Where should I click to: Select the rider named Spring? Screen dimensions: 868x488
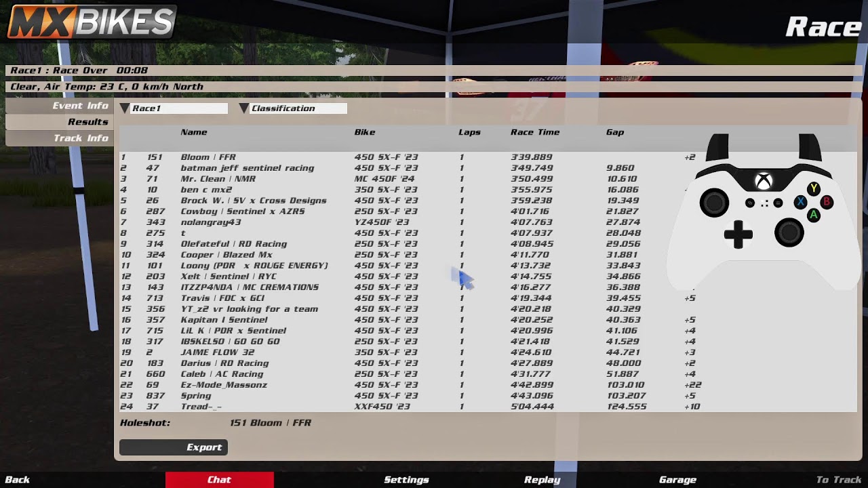(488, 396)
